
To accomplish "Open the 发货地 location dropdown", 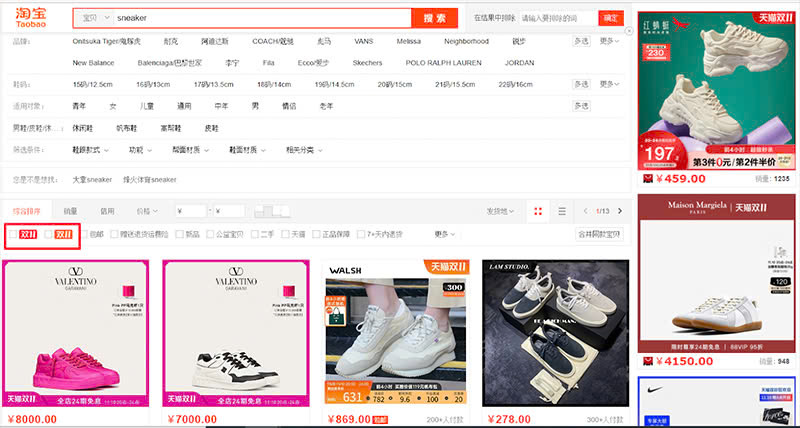I will [500, 211].
